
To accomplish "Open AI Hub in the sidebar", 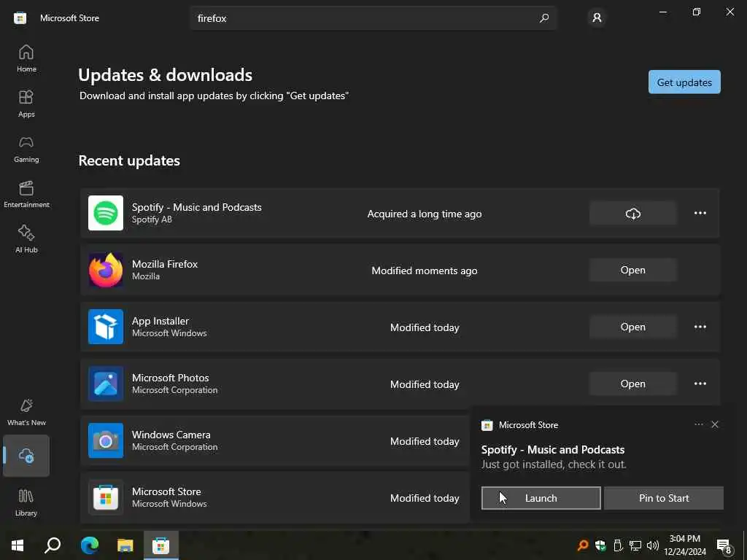I will tap(26, 239).
